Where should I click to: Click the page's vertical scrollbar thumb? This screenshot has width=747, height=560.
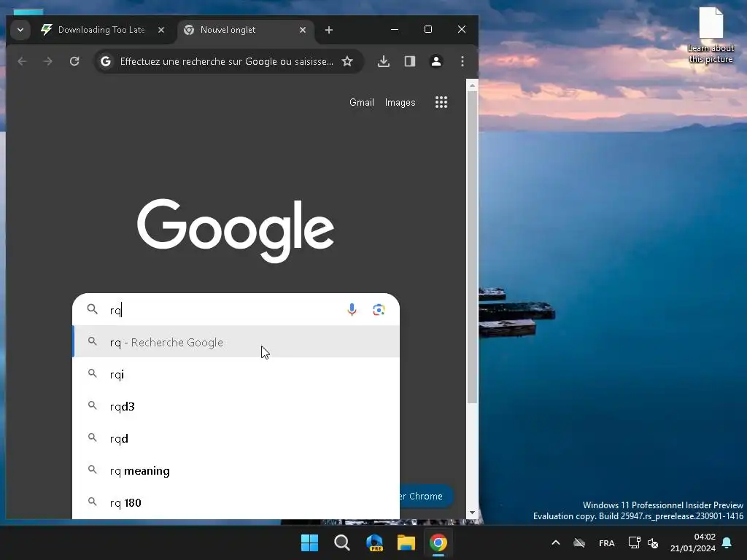click(472, 247)
